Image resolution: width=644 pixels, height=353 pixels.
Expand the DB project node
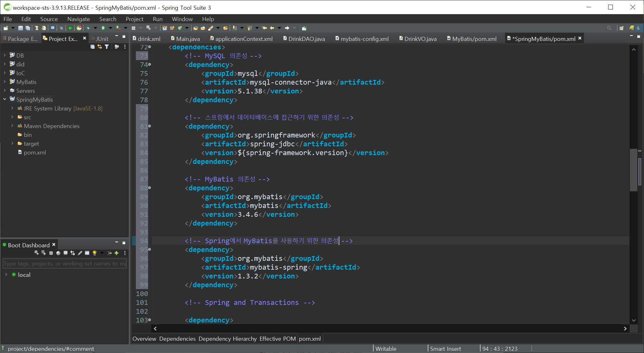pyautogui.click(x=5, y=55)
